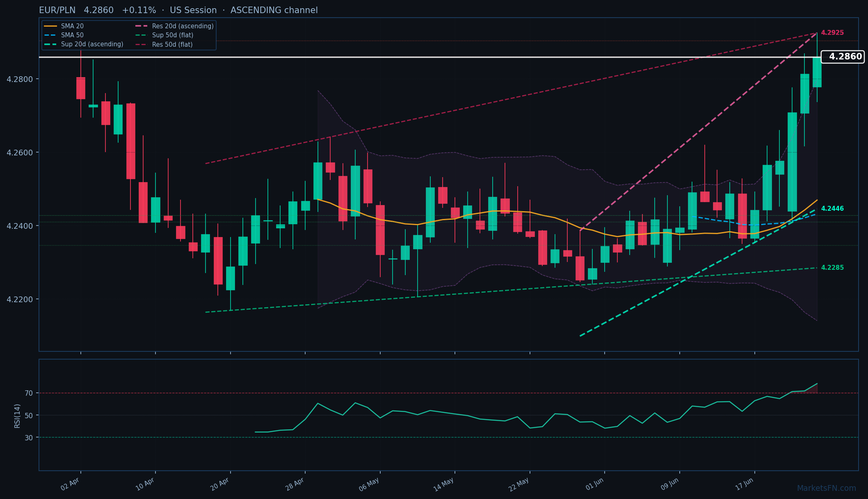868x499 pixels.
Task: Click the +0.11% change in the title
Action: tap(139, 10)
